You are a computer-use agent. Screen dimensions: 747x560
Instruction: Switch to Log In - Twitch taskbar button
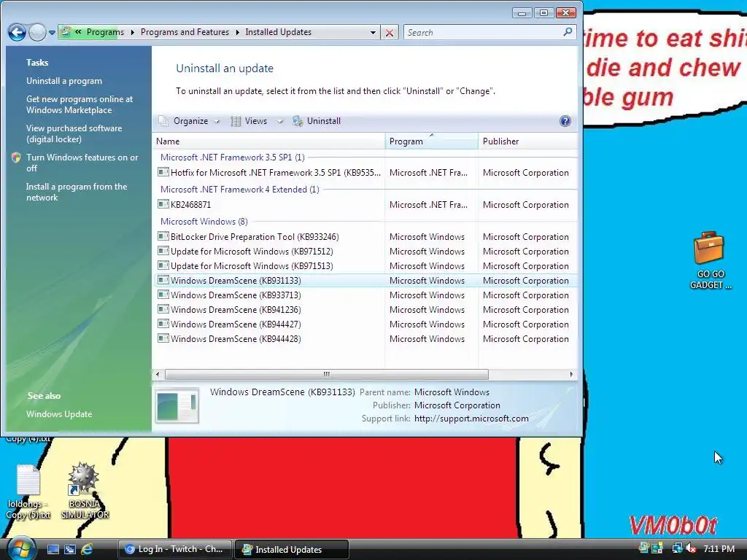click(x=175, y=549)
